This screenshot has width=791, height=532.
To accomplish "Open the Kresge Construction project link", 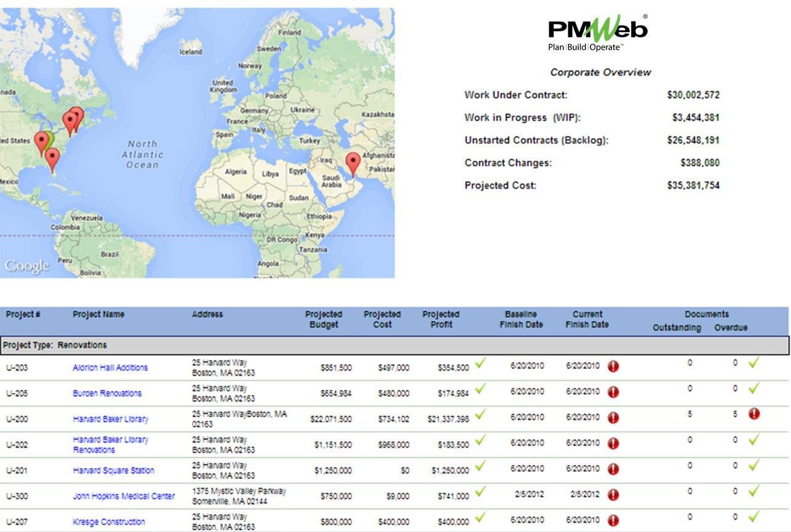I will 109,522.
